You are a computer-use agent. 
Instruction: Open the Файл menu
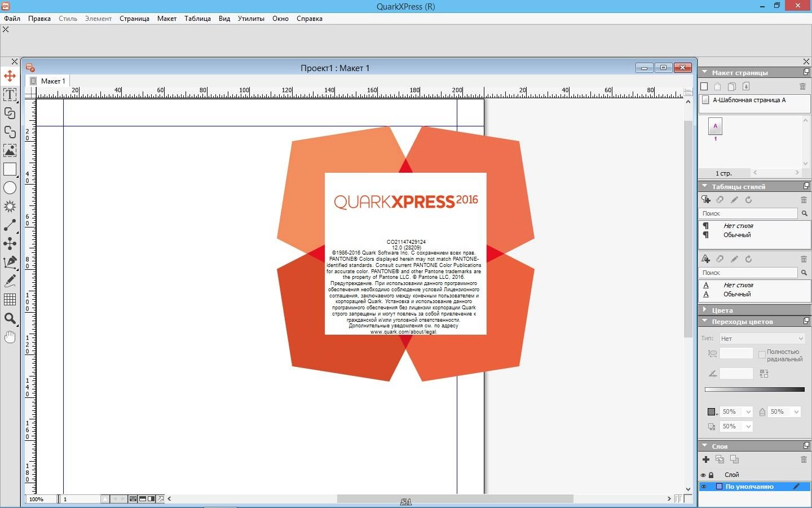click(x=12, y=19)
